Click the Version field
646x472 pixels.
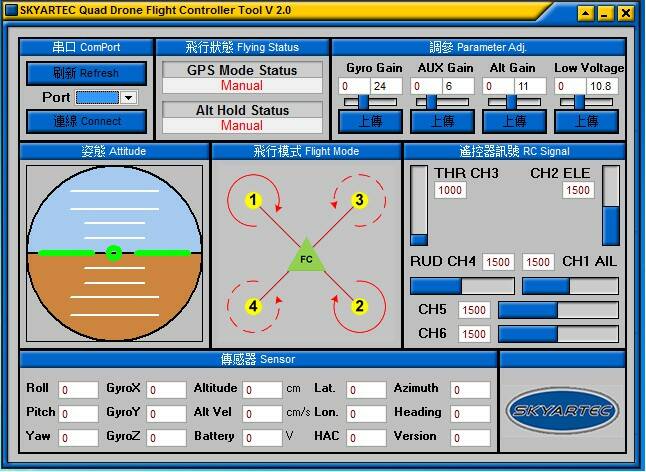tap(470, 438)
